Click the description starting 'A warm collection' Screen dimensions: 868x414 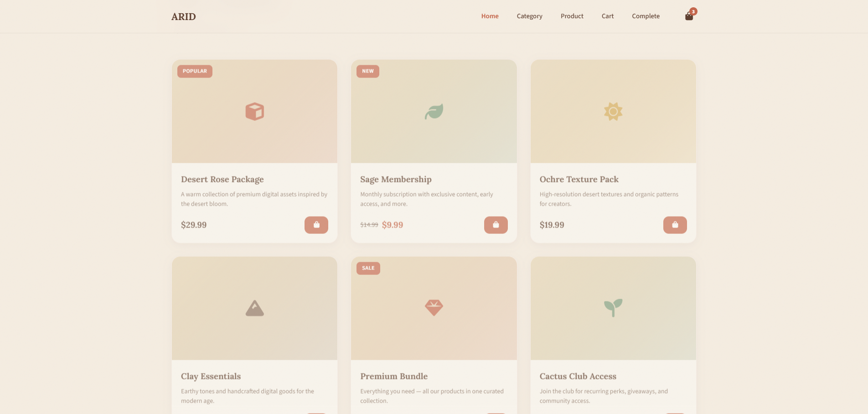click(x=254, y=199)
